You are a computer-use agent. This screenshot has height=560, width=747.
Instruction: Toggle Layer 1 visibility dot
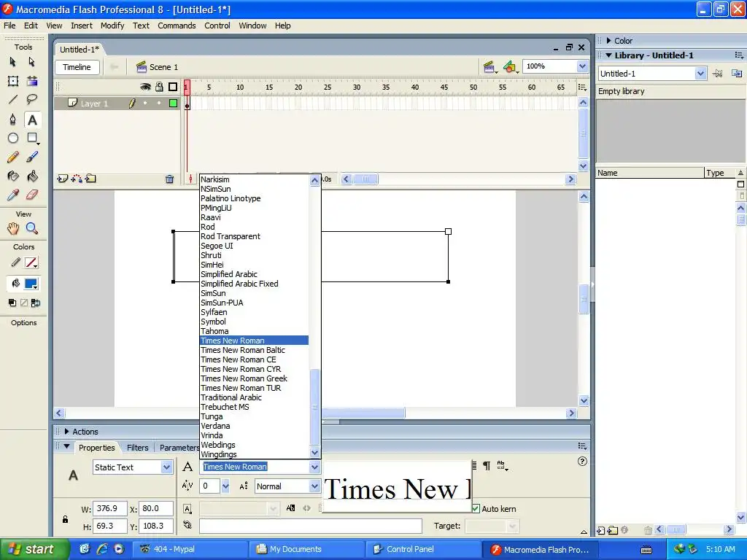coord(145,103)
